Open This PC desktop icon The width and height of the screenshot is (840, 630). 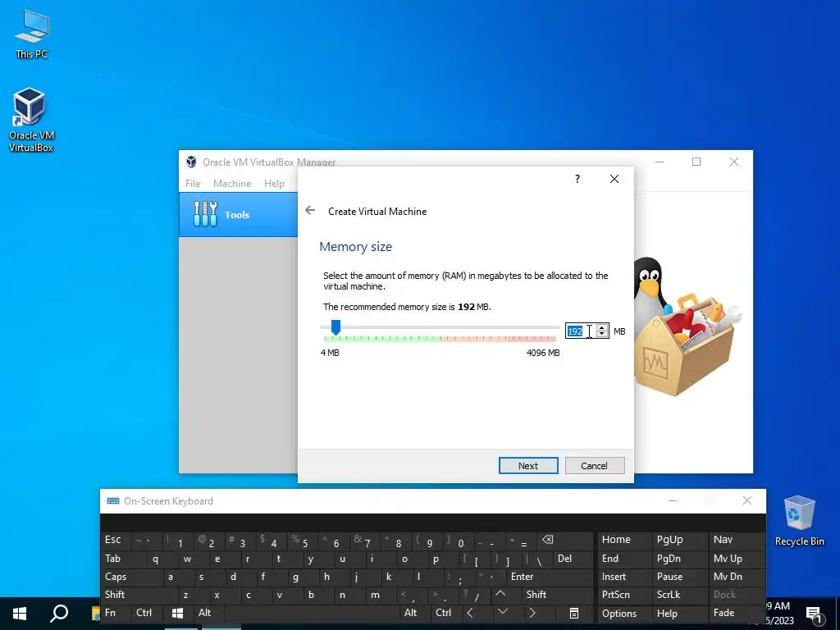32,34
